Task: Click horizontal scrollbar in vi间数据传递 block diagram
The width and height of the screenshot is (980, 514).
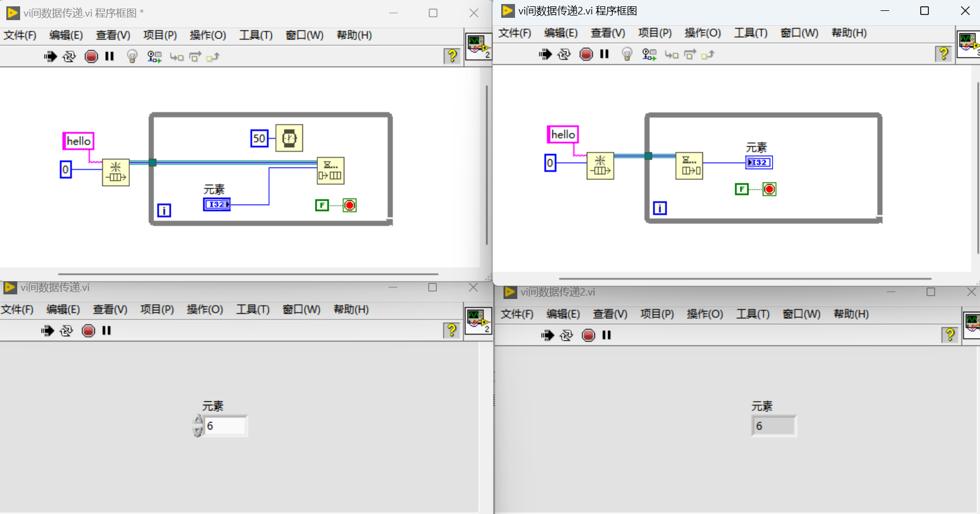Action: tap(248, 274)
